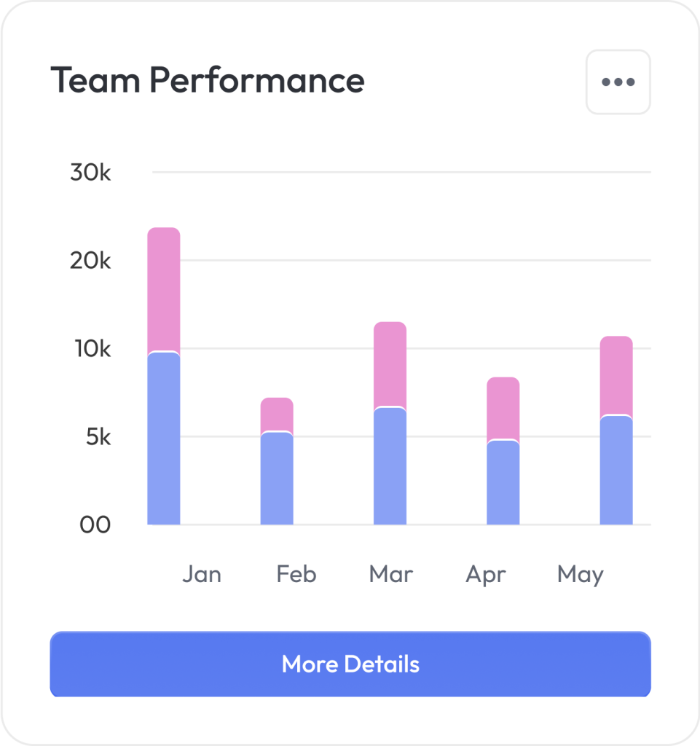Select January's blue bar segment
Viewport: 700px width, 746px height.
(x=164, y=439)
